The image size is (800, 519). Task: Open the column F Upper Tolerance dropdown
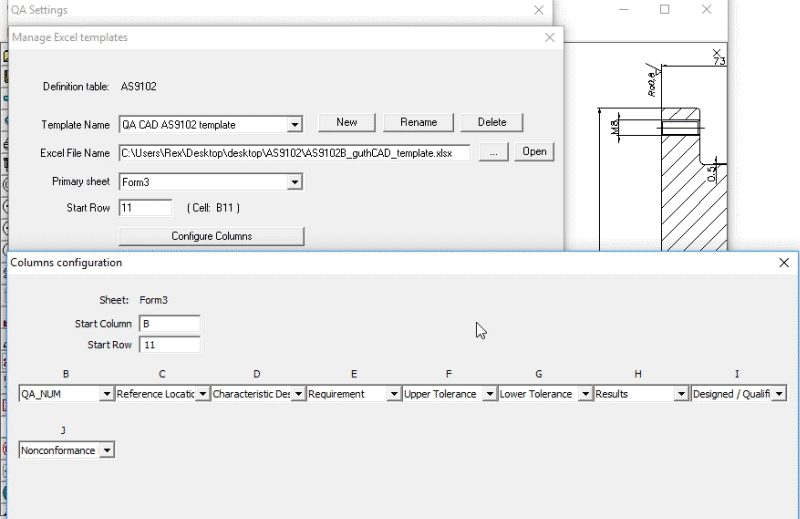click(490, 394)
